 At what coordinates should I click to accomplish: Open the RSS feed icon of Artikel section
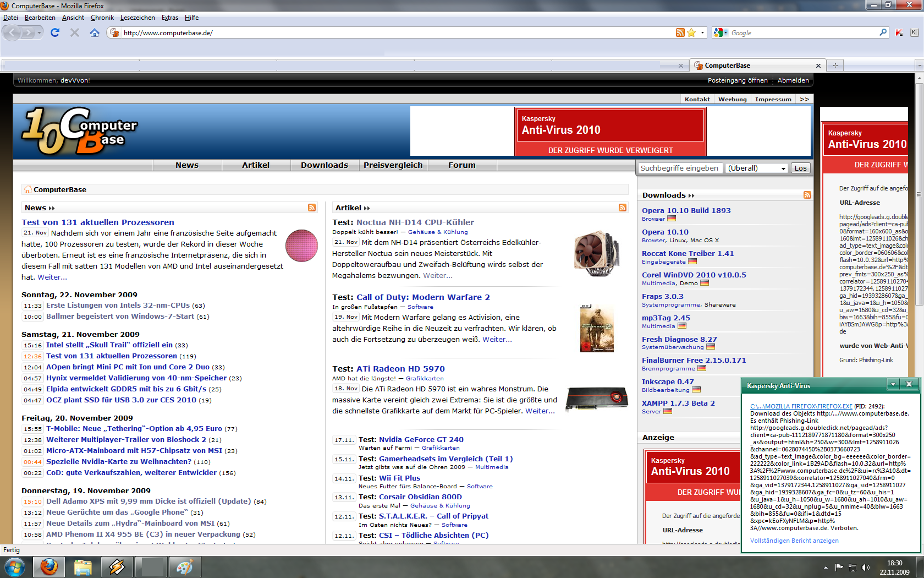623,208
